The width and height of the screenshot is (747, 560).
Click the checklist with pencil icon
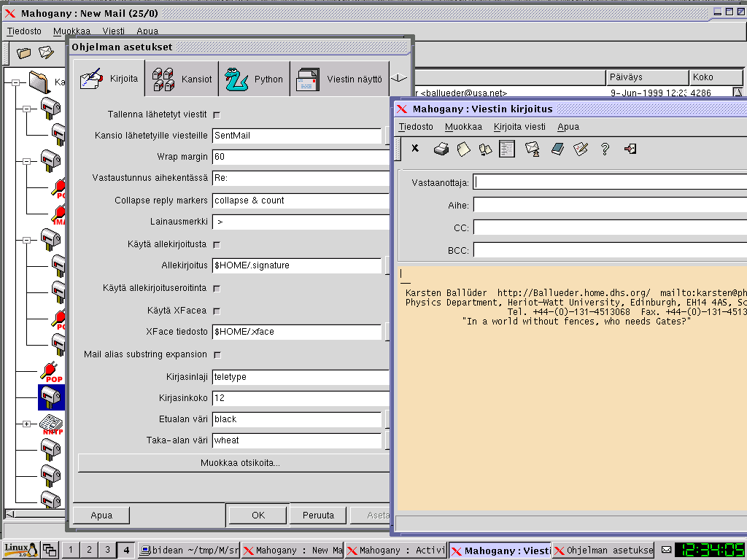click(580, 149)
